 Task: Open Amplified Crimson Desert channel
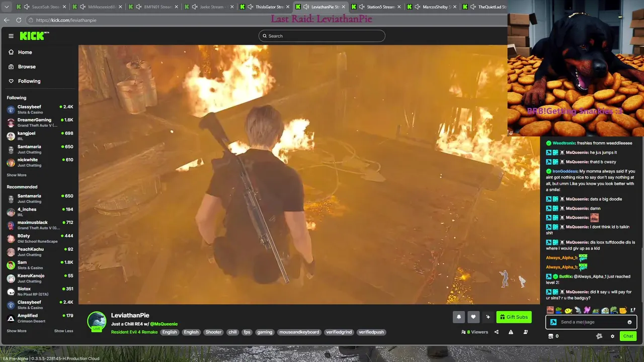(40, 318)
